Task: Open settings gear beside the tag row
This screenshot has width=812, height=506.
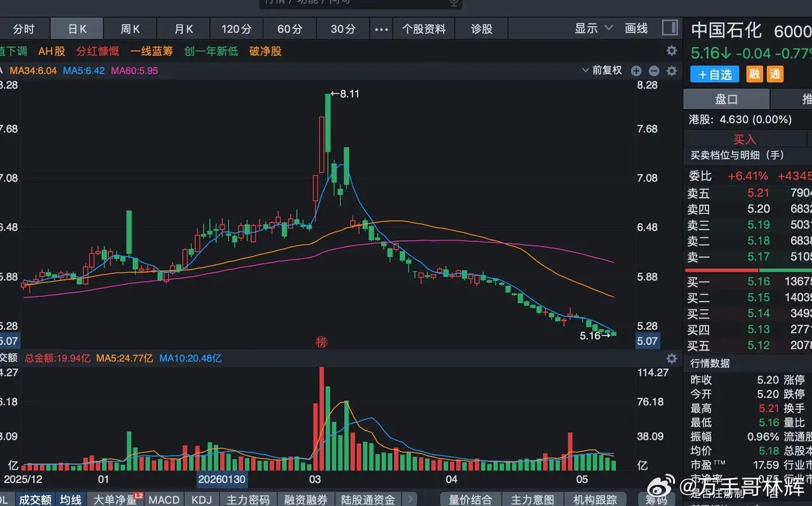Action: 672,51
